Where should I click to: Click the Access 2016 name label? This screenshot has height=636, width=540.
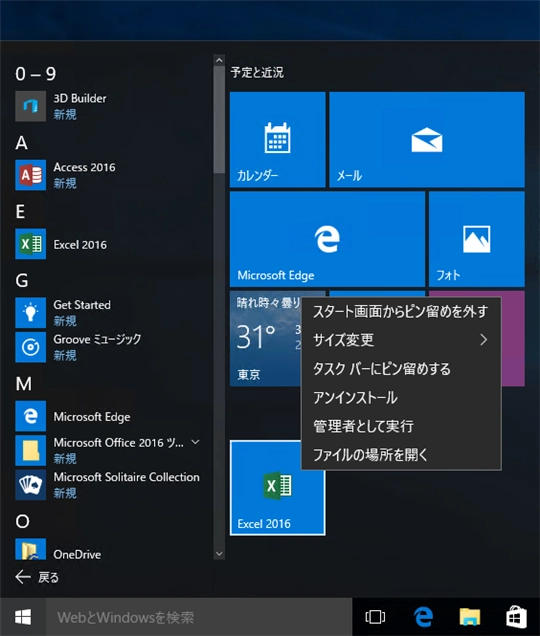84,168
